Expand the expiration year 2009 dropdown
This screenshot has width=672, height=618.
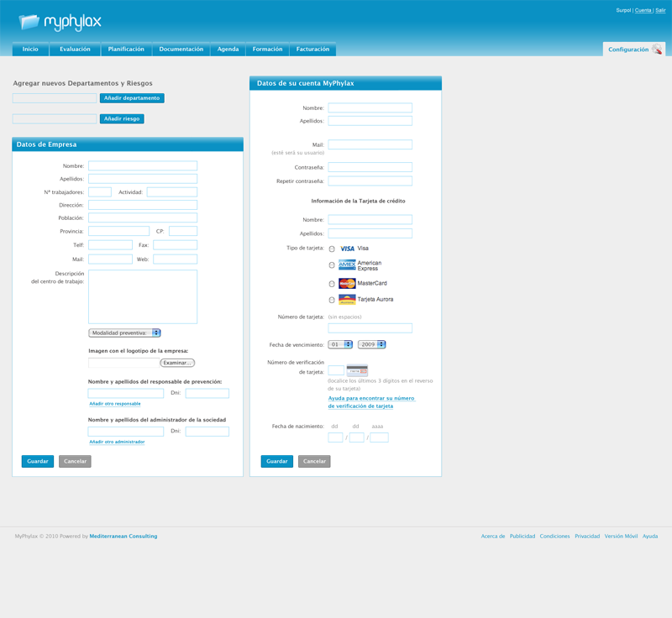371,344
